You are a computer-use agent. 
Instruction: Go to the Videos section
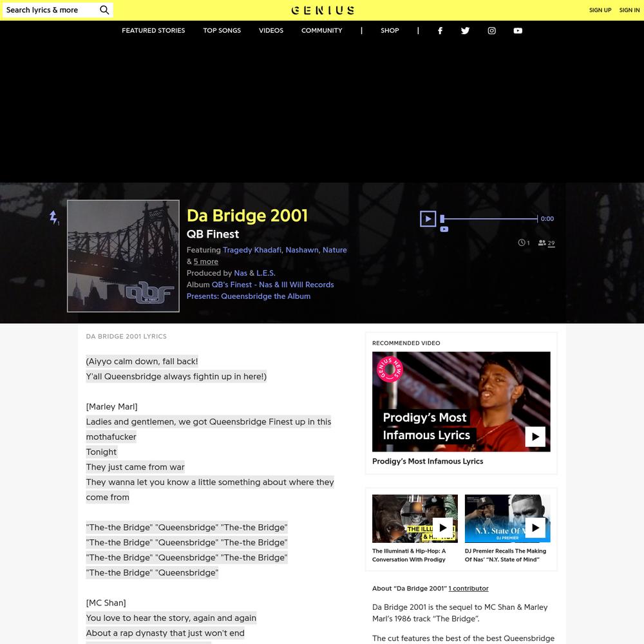[271, 30]
